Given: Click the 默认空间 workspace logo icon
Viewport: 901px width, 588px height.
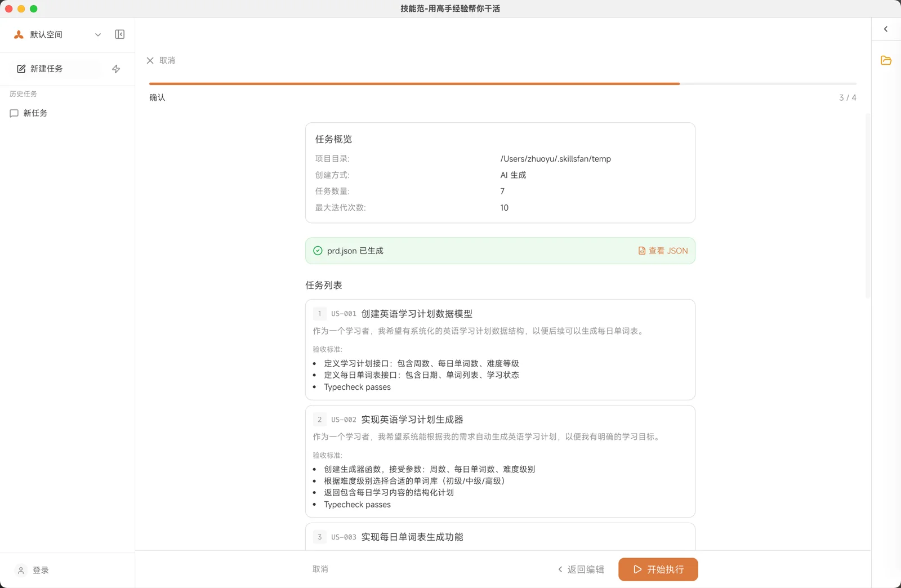Looking at the screenshot, I should point(19,34).
